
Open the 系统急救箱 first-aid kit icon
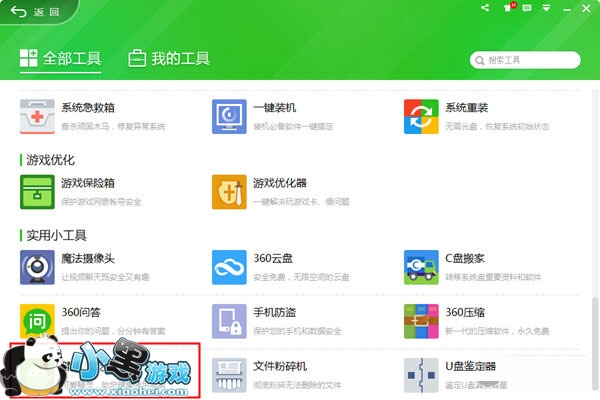coord(37,117)
